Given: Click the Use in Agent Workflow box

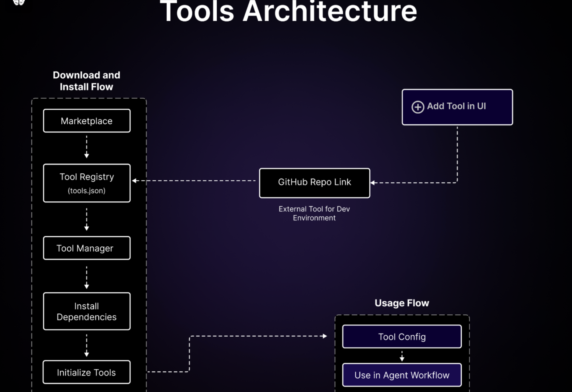Looking at the screenshot, I should coord(402,375).
